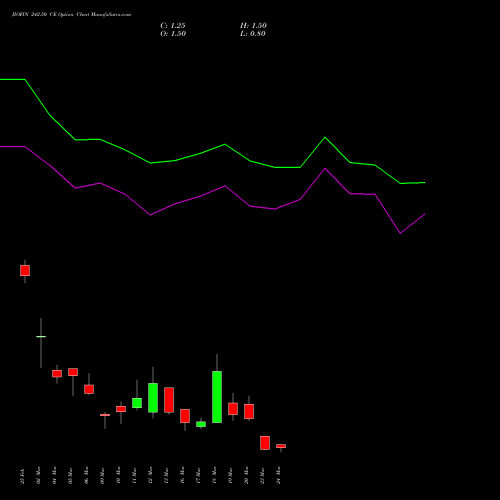The width and height of the screenshot is (500, 500).
Task: Click the chart title text at top left
Action: tap(71, 15)
